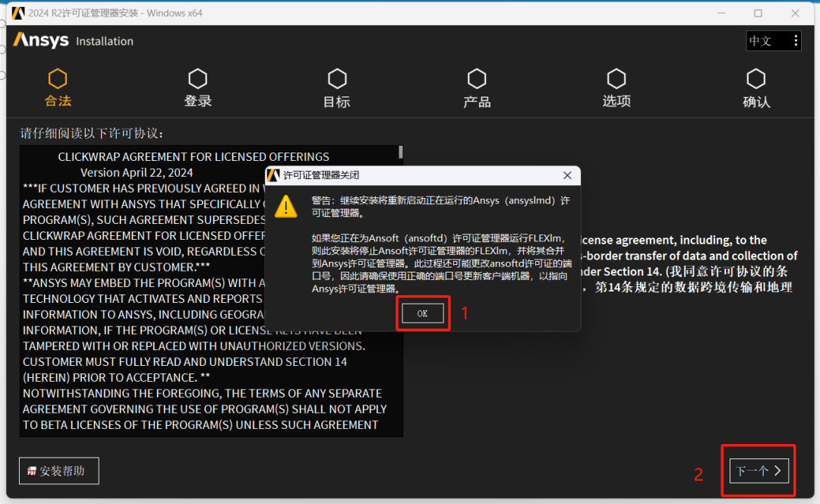Open 安装帮助 installation help
This screenshot has width=820, height=504.
tap(59, 471)
